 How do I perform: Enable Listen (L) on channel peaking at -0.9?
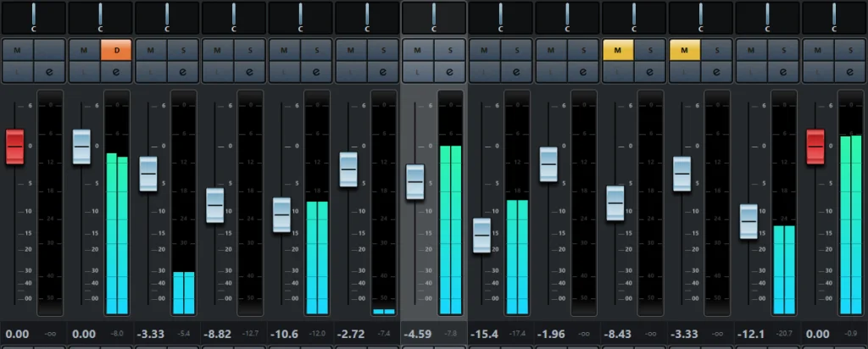coord(818,72)
